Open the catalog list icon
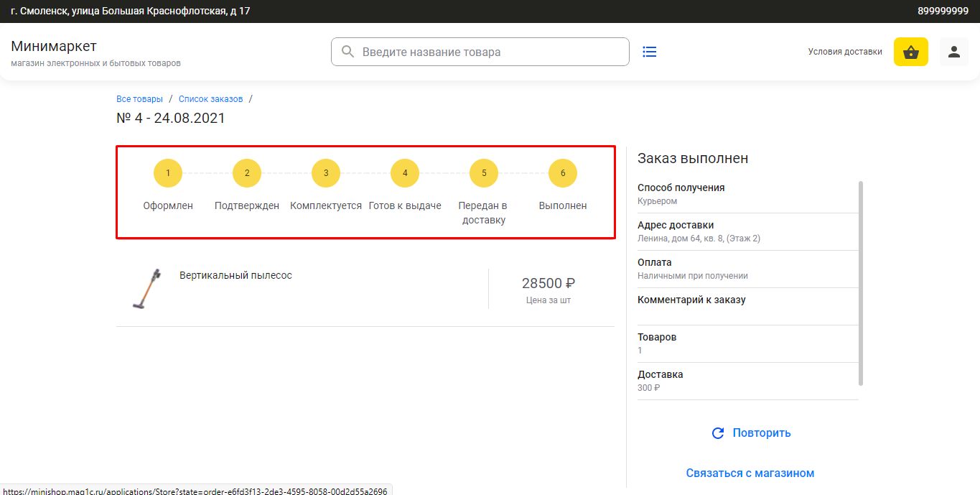Screen dimensions: 980x495 [649, 52]
